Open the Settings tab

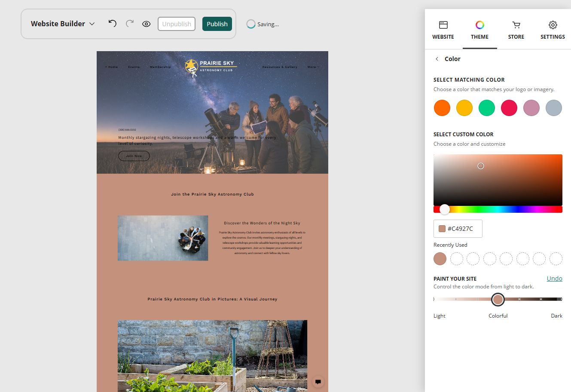(x=553, y=30)
